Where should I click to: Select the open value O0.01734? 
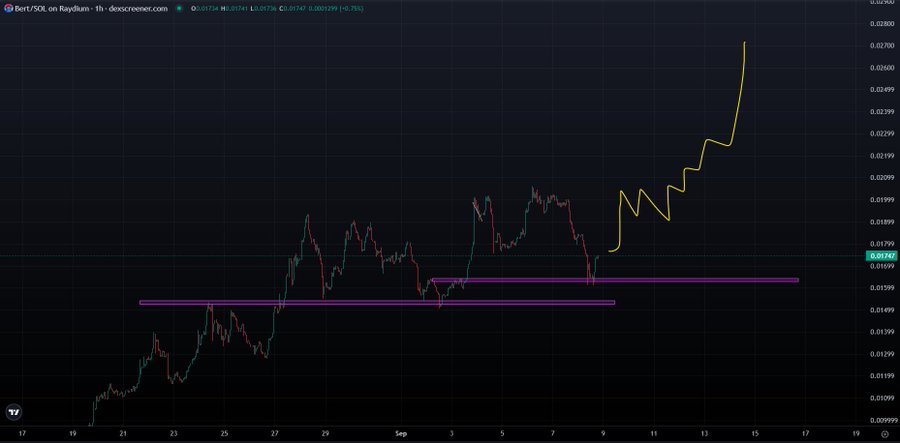pyautogui.click(x=202, y=9)
